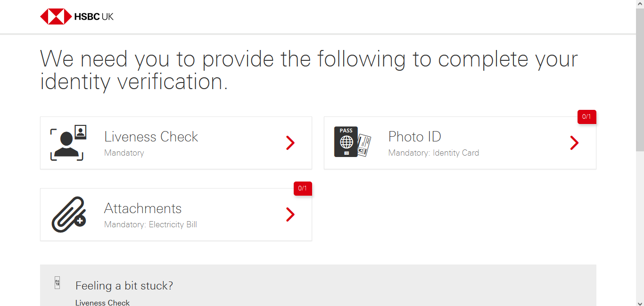Click the Liveness Check face-scan icon

(x=68, y=142)
